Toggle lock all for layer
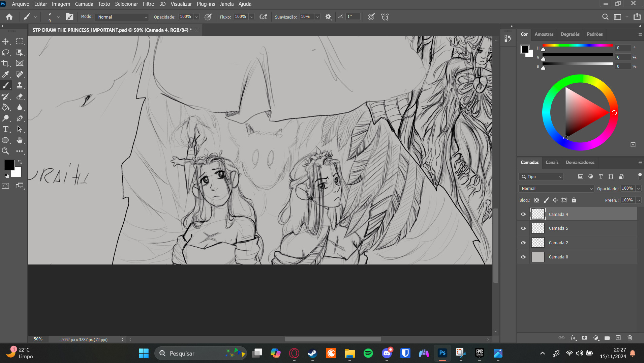 coord(574,200)
